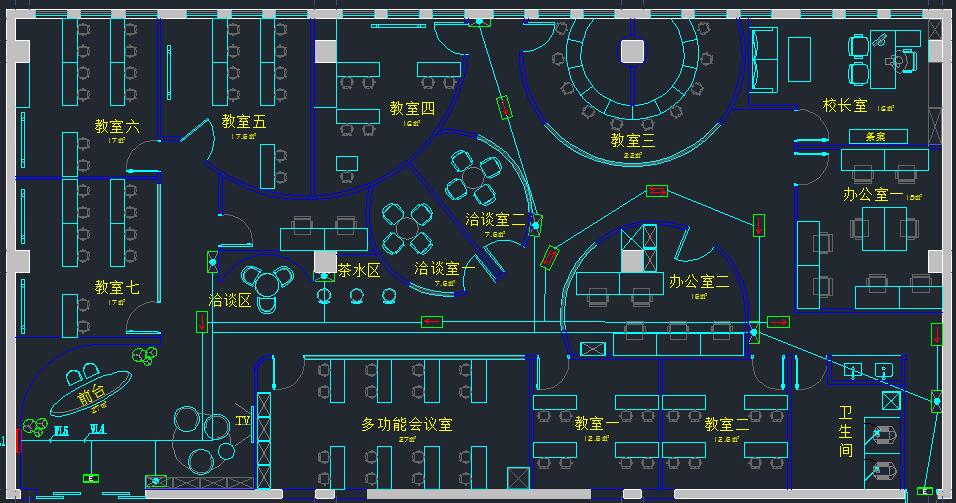
Task: Click the 教室四 room label
Action: click(x=412, y=108)
